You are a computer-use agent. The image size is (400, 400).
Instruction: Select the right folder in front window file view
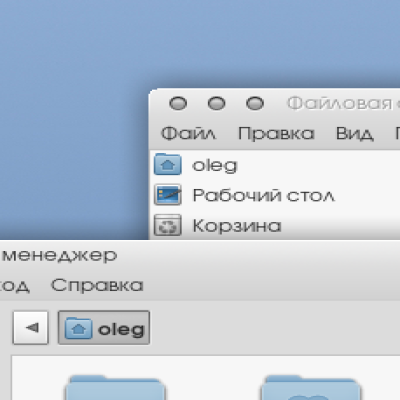pos(310,388)
